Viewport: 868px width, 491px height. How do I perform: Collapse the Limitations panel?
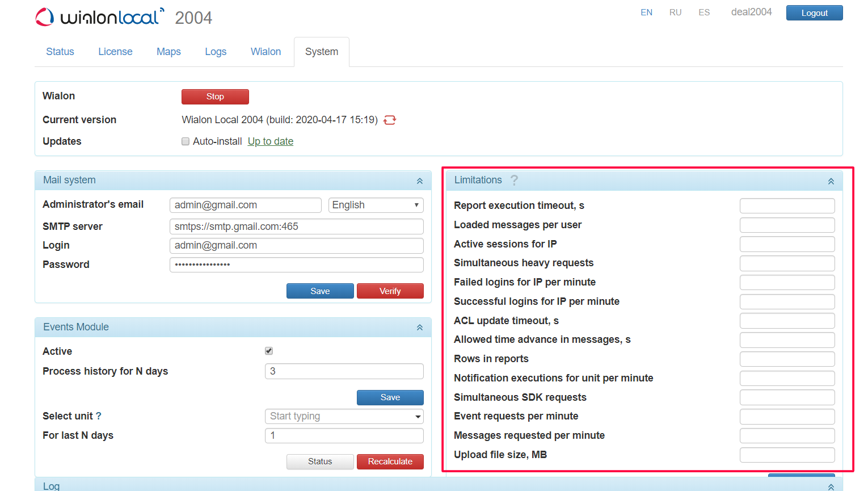(x=831, y=180)
